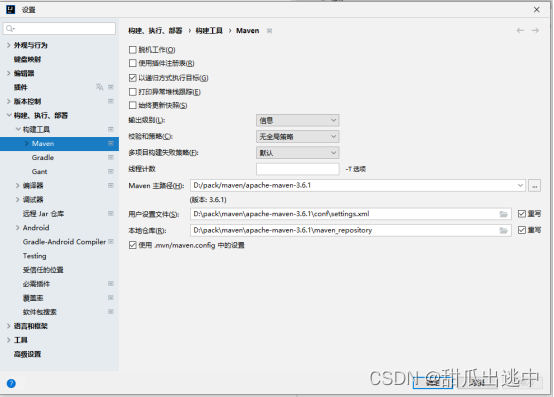Viewport: 554px width, 397px height.
Task: Select Gradle in the settings tree
Action: pyautogui.click(x=43, y=158)
